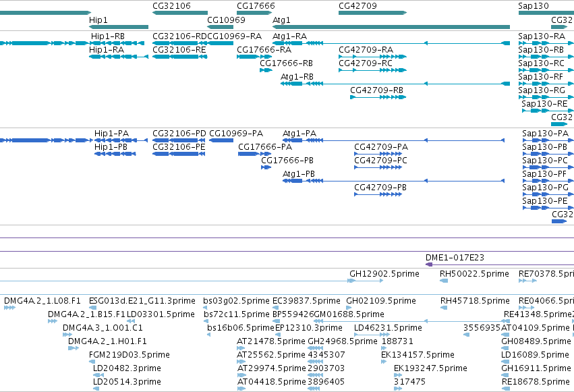Select the GH24968.5prime EST
Image resolution: width=574 pixels, height=392 pixels.
315,348
